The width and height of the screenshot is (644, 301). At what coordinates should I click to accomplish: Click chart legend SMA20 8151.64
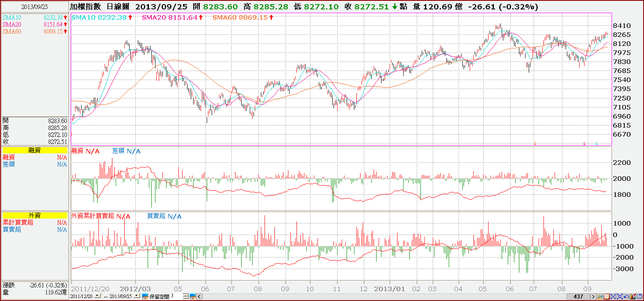coord(172,17)
